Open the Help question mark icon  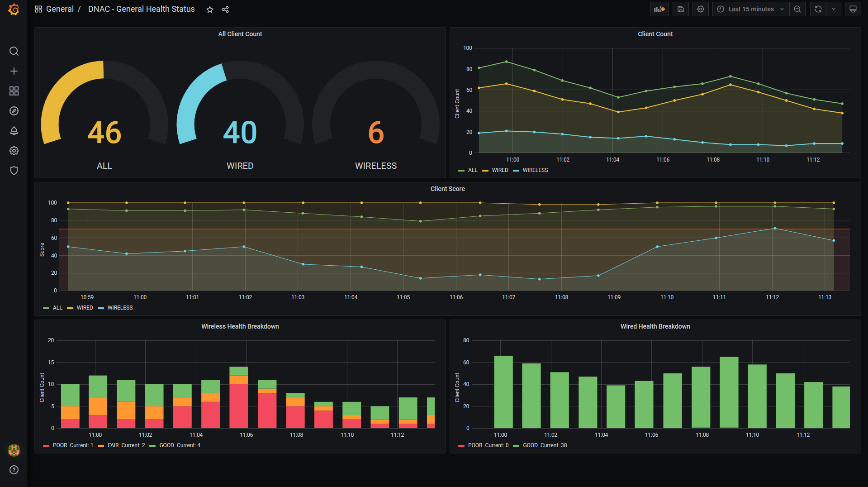14,470
